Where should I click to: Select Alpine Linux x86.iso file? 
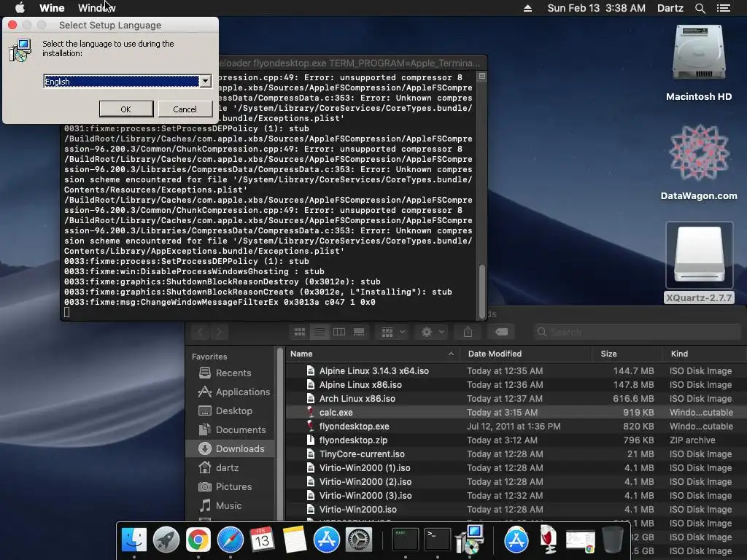tap(516, 385)
